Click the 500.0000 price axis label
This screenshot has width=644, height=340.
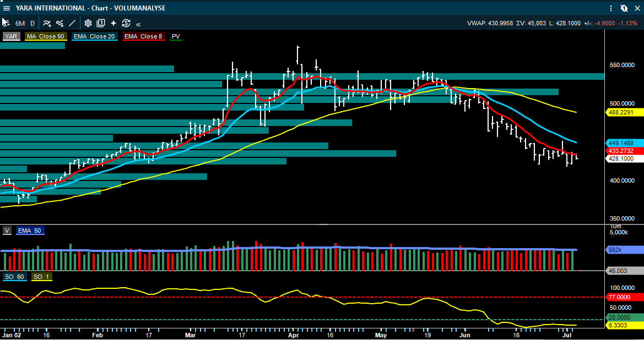point(622,104)
